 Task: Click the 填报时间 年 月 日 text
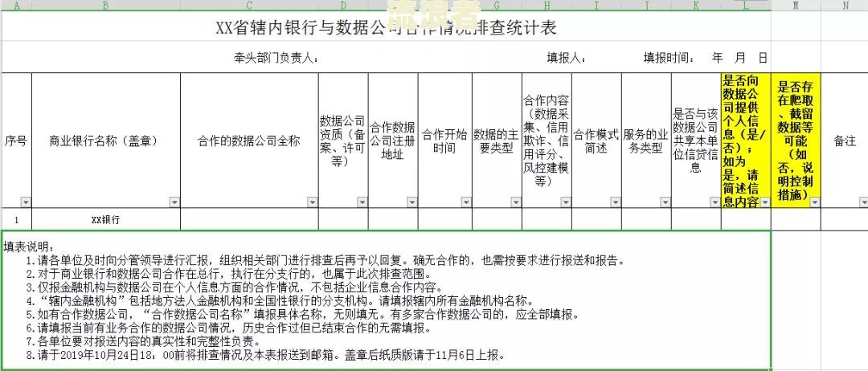(706, 58)
